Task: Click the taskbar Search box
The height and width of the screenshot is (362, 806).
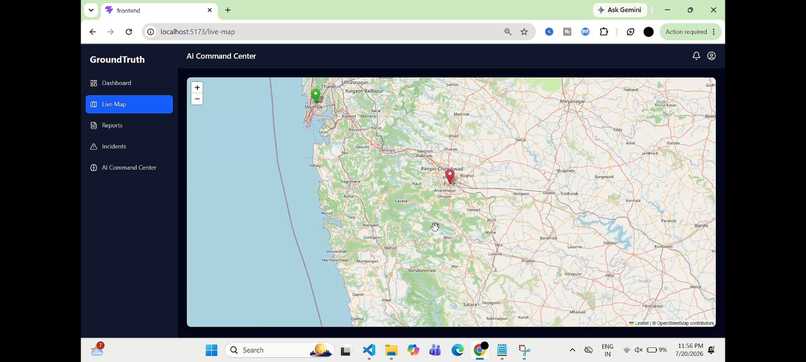Action: [x=278, y=350]
